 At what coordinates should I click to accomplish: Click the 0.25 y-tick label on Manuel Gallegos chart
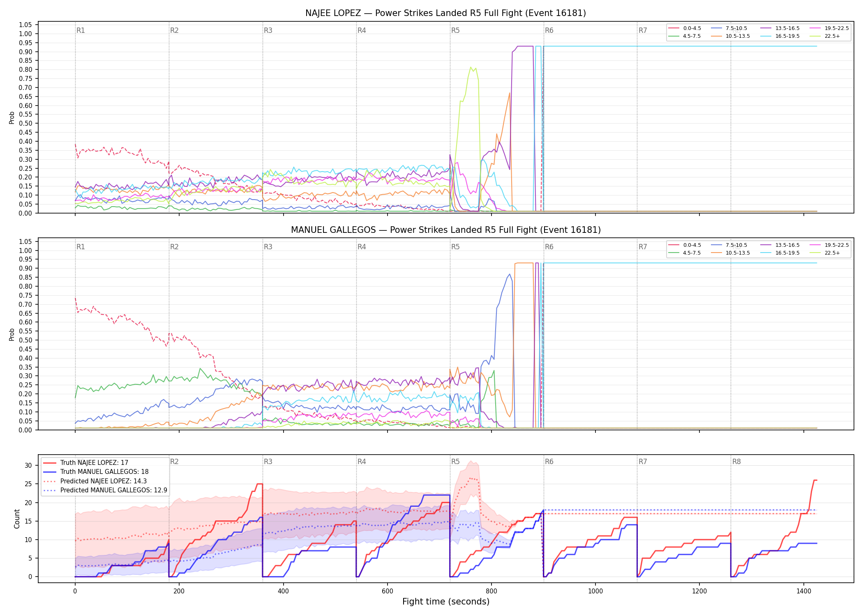pyautogui.click(x=25, y=385)
